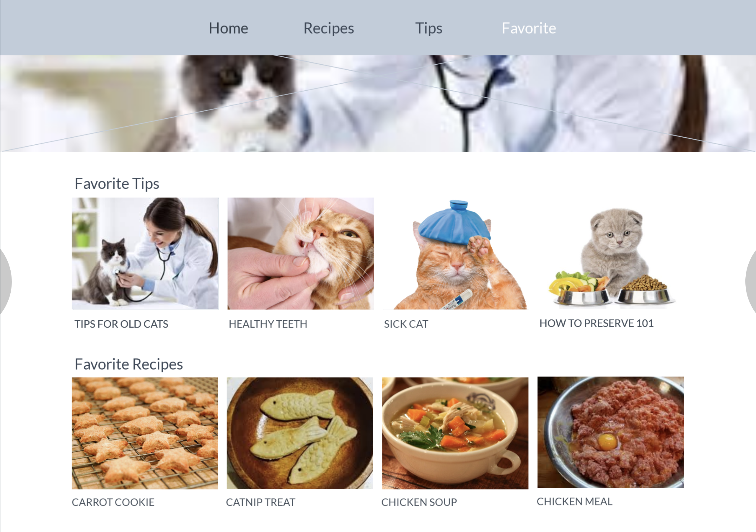Open the vet with cat thumbnail
Viewport: 756px width, 532px height.
[145, 254]
